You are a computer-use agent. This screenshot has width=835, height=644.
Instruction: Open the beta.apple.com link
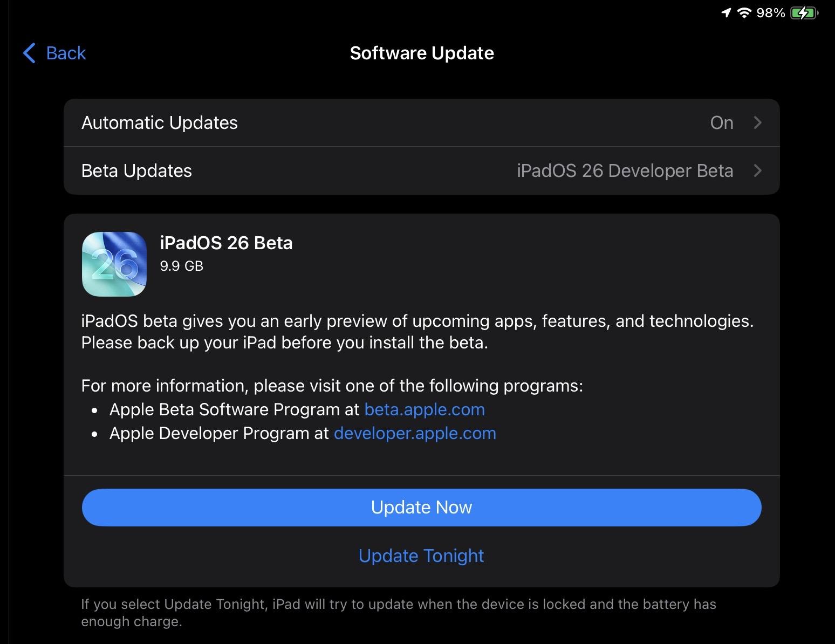click(x=425, y=409)
